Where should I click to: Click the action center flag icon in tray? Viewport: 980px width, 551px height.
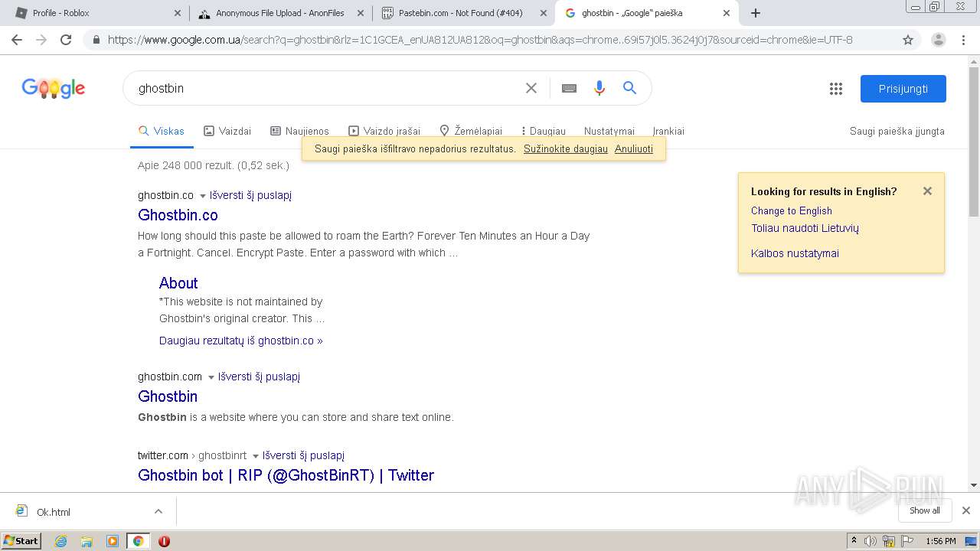click(907, 541)
